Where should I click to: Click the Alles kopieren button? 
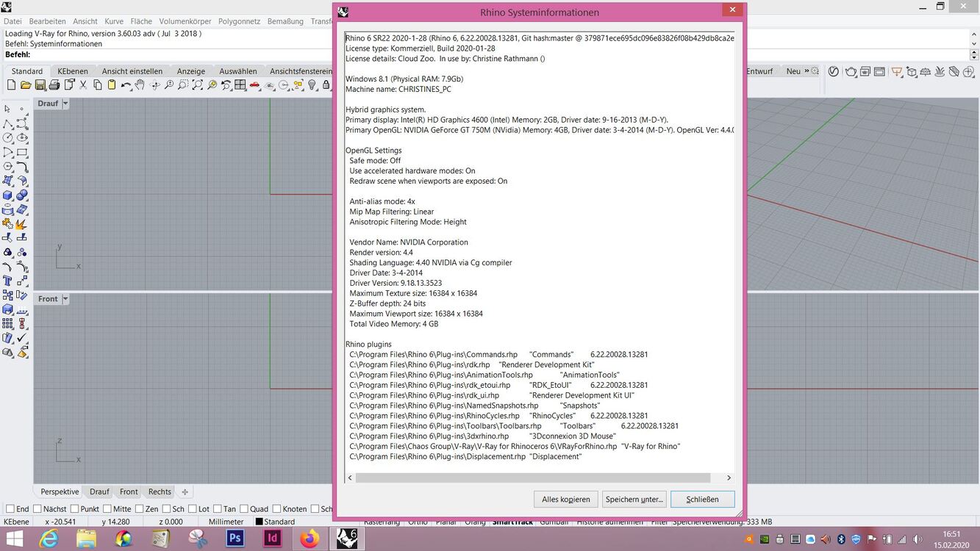click(x=566, y=500)
